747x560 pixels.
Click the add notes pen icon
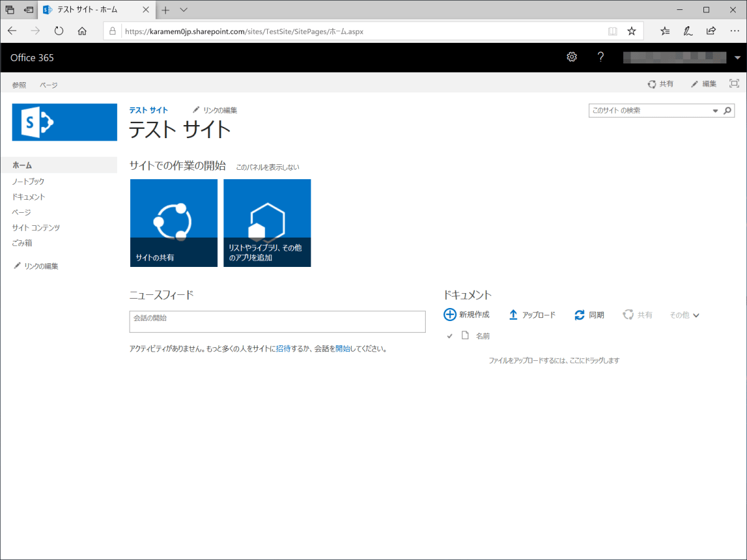coord(688,31)
